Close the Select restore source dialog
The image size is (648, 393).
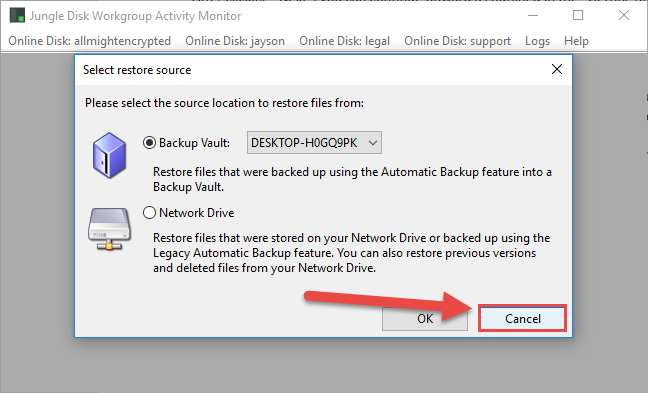(x=557, y=69)
